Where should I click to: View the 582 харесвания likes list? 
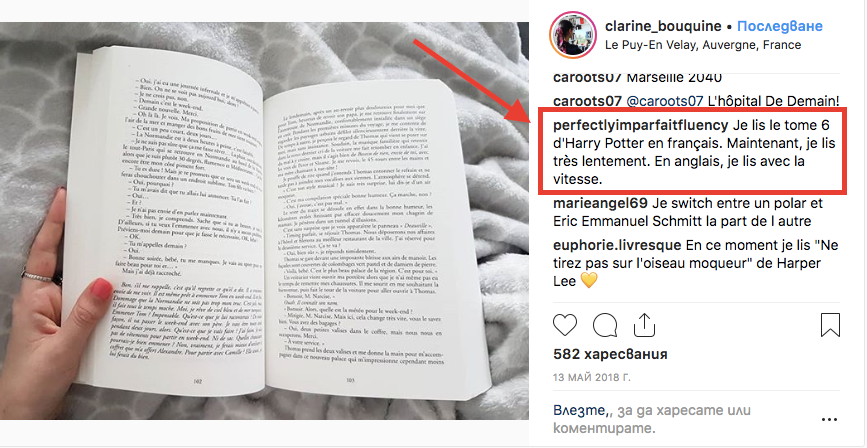click(610, 354)
